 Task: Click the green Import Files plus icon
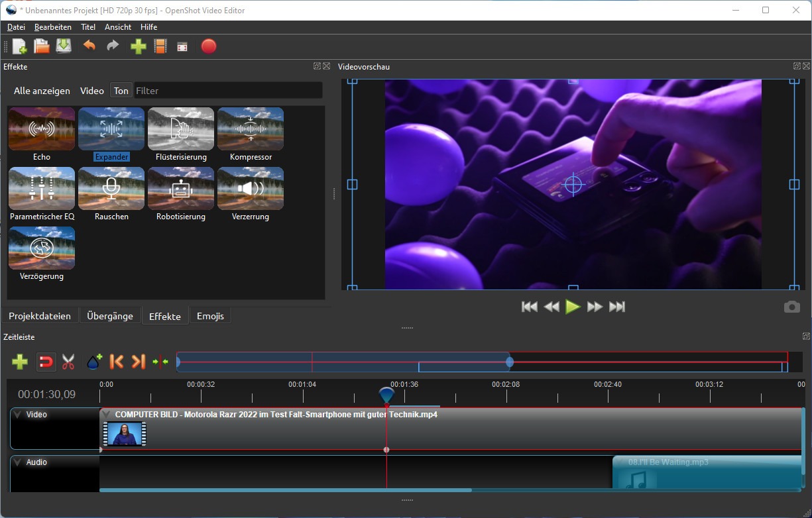tap(138, 46)
